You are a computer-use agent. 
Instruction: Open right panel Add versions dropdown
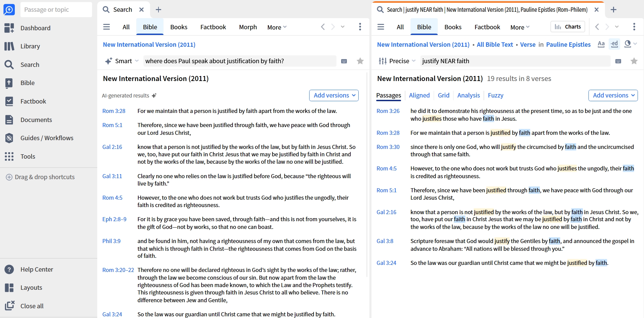coord(613,95)
